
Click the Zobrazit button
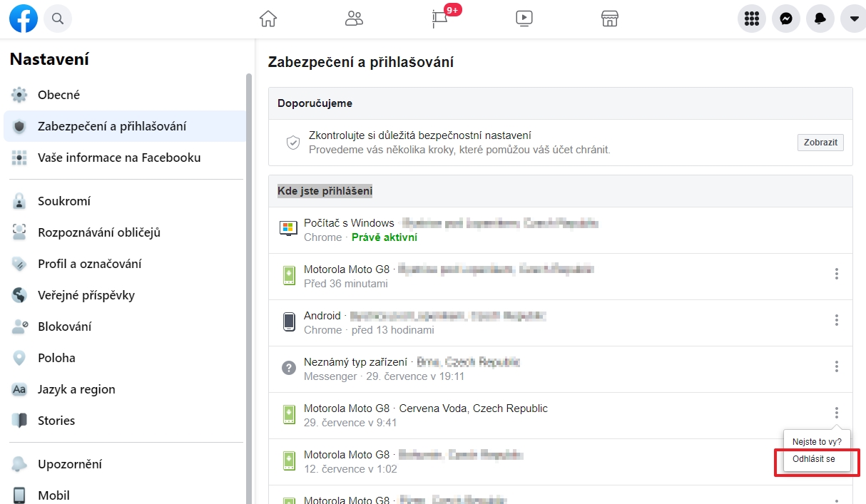[x=820, y=142]
